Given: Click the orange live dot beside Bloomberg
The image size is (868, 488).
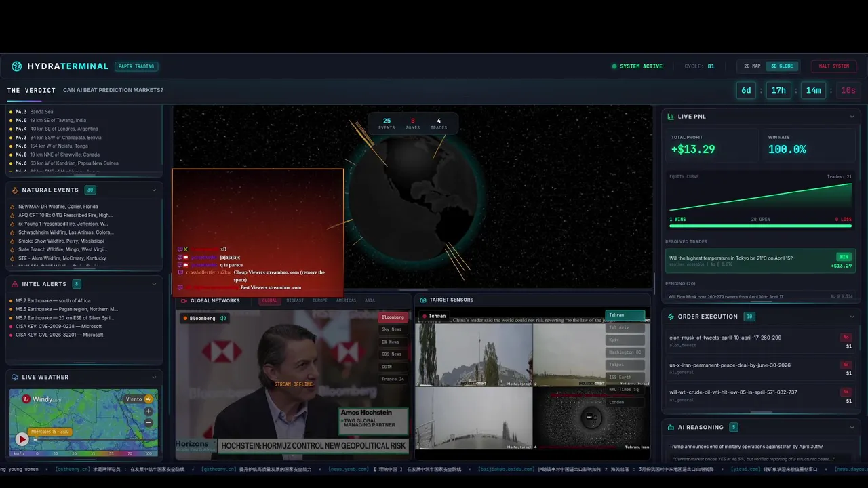Looking at the screenshot, I should (x=184, y=318).
